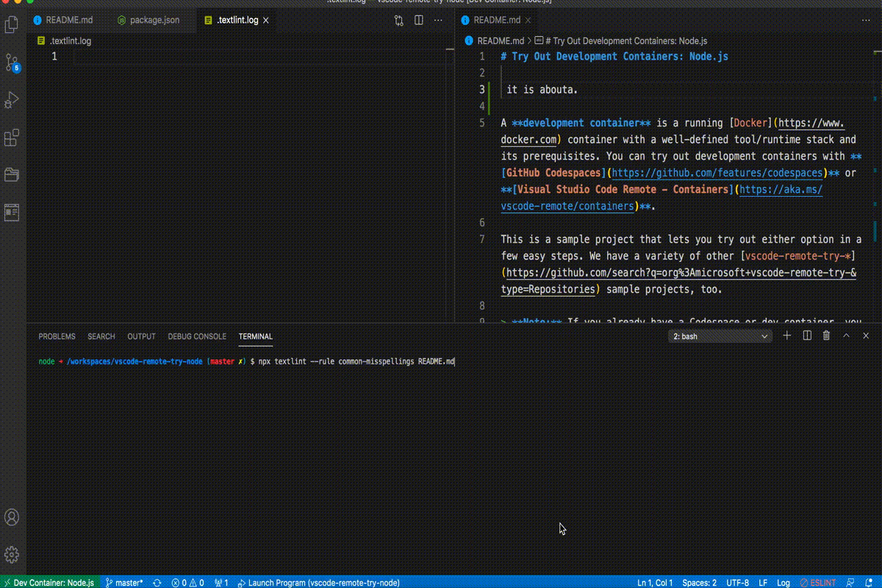
Task: Select the README.md tab in right editor group
Action: click(x=498, y=20)
